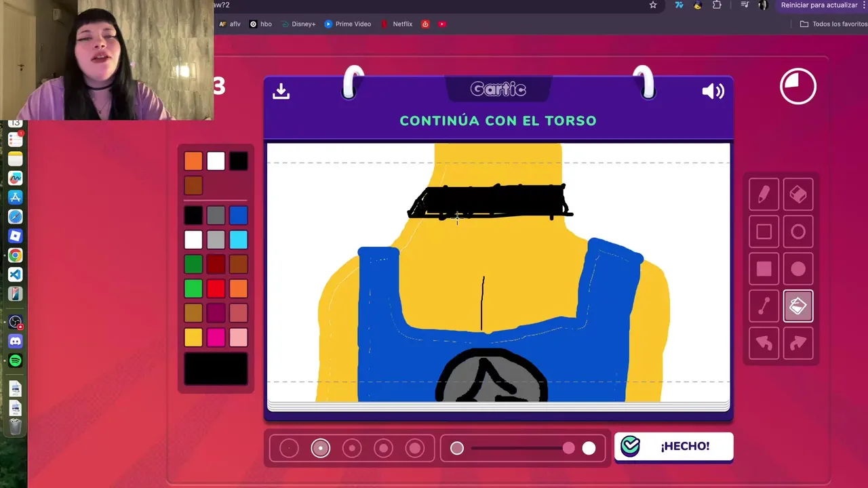Open the Chrome extensions puzzle icon
The height and width of the screenshot is (488, 868).
click(717, 5)
